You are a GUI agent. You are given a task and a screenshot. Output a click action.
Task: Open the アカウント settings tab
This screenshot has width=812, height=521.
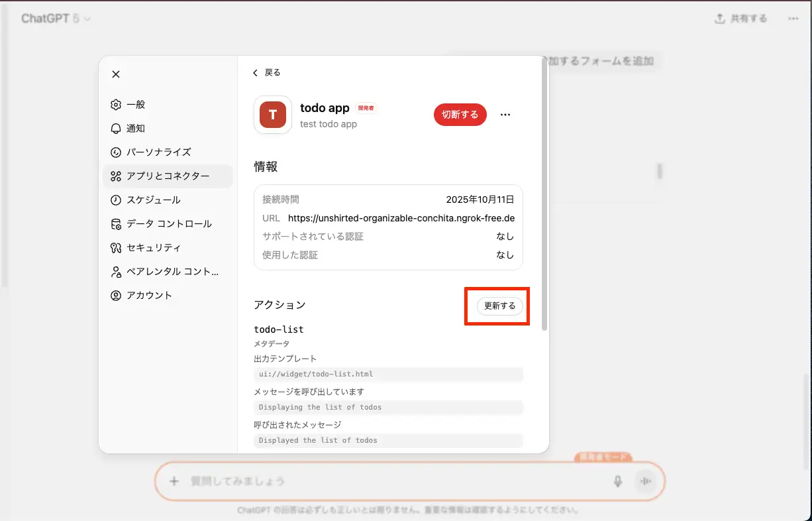[168, 296]
